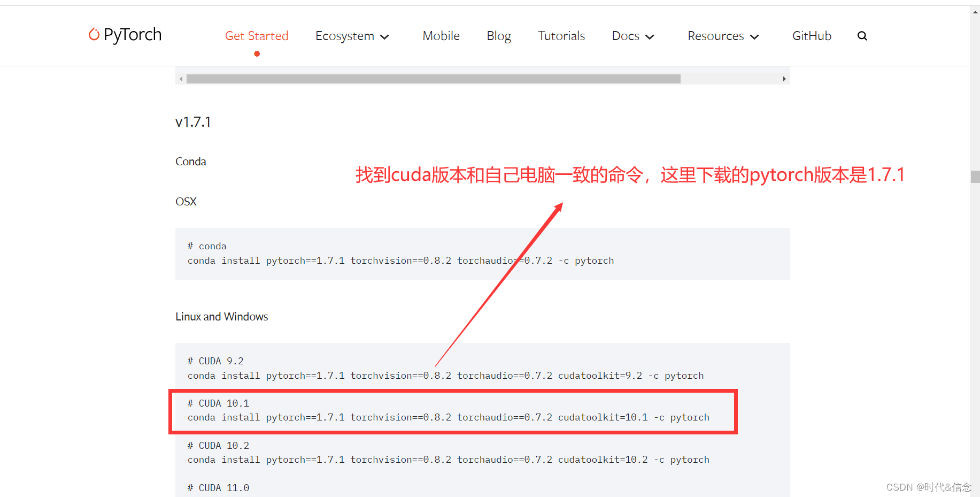Go to the Mobile page
Image resolution: width=980 pixels, height=497 pixels.
pos(441,36)
